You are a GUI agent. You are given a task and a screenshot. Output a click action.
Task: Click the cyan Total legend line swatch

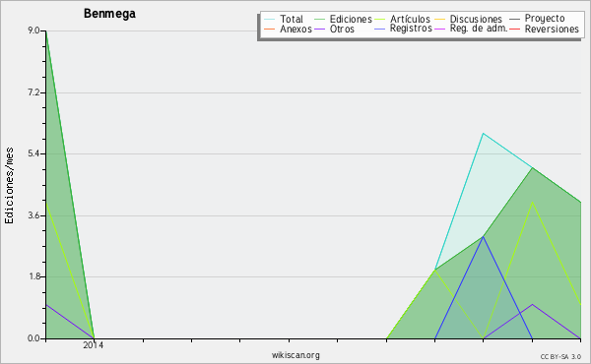tap(270, 19)
